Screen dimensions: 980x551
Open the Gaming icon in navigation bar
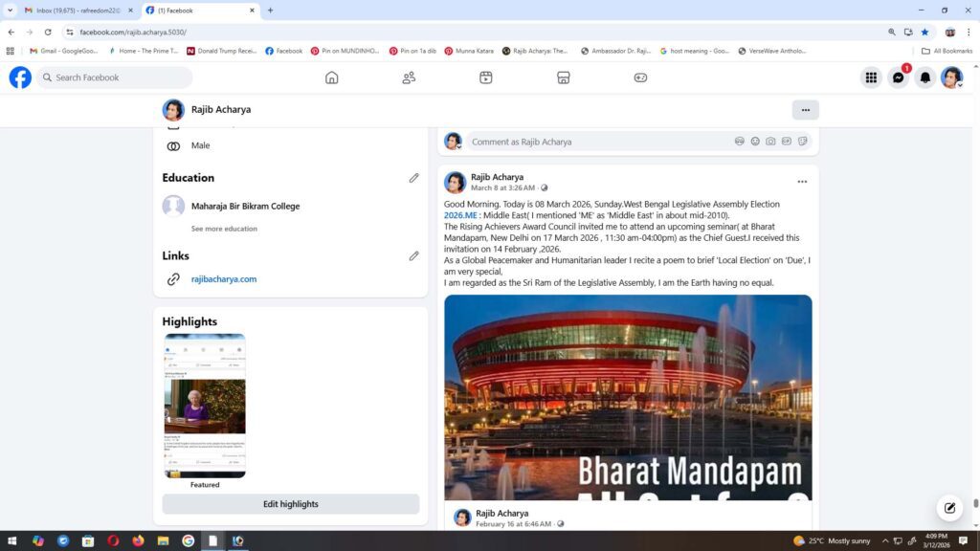tap(640, 77)
